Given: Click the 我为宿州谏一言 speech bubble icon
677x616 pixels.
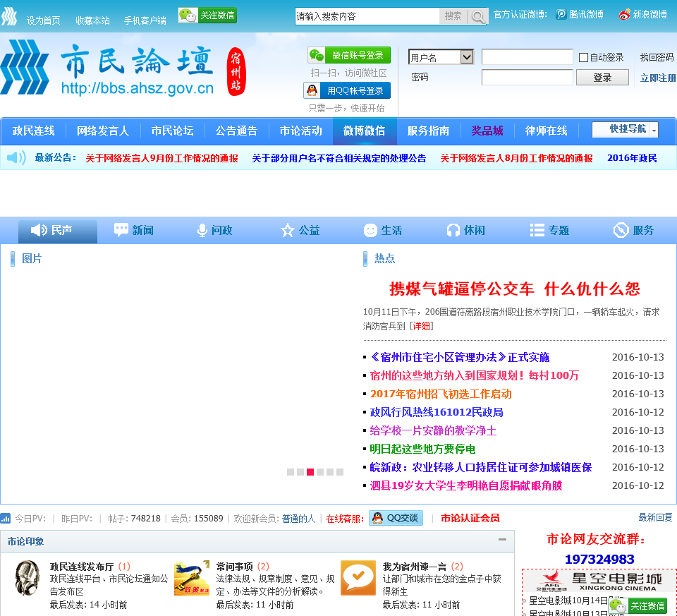Looking at the screenshot, I should coord(358,578).
